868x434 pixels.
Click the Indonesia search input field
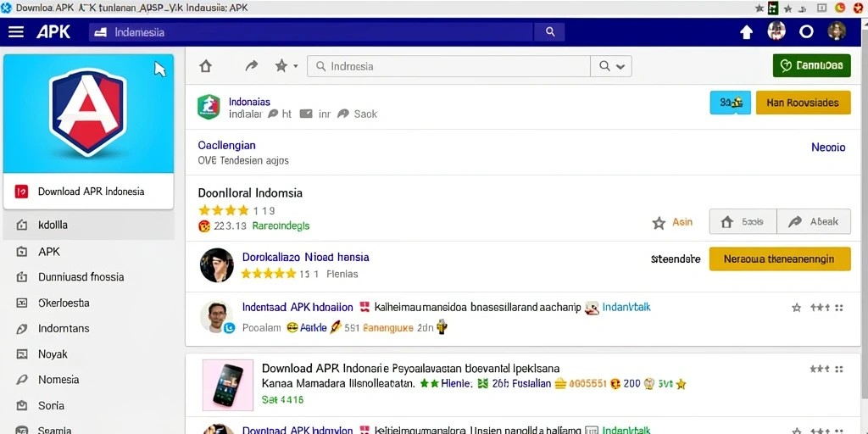click(x=449, y=66)
